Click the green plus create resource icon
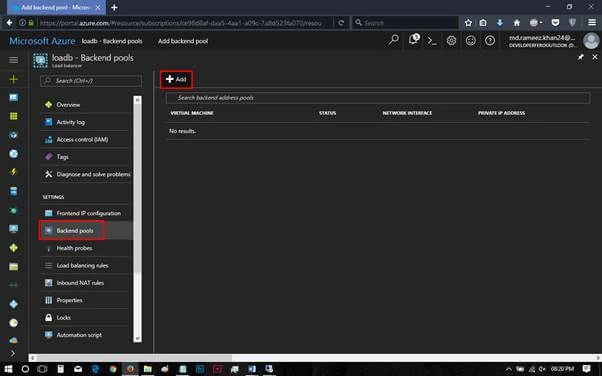Screen dimensions: 602x376 click(x=13, y=79)
